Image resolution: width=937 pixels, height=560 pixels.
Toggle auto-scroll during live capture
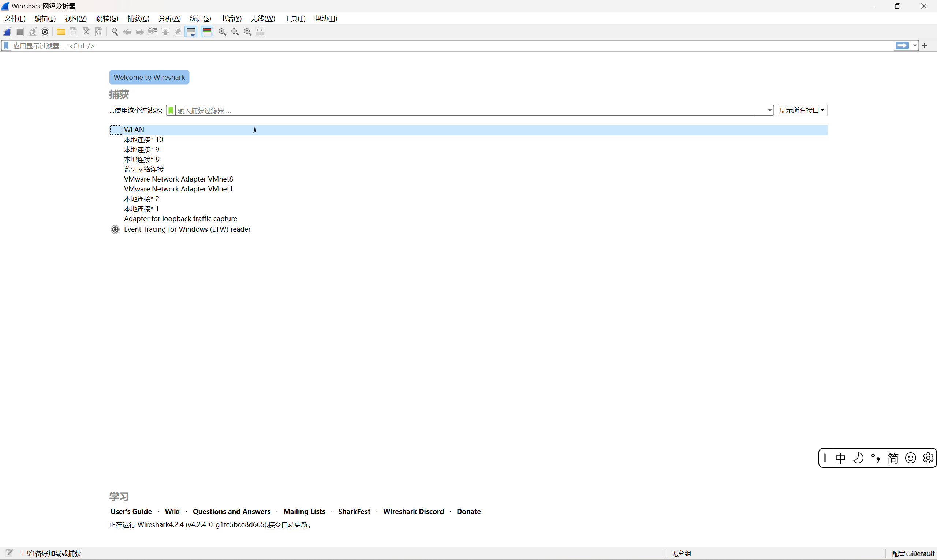tap(191, 32)
